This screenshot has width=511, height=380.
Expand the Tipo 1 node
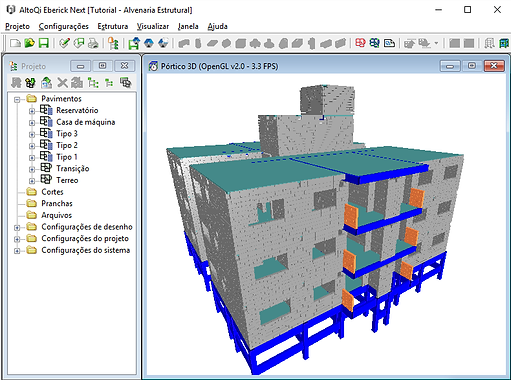[32, 158]
